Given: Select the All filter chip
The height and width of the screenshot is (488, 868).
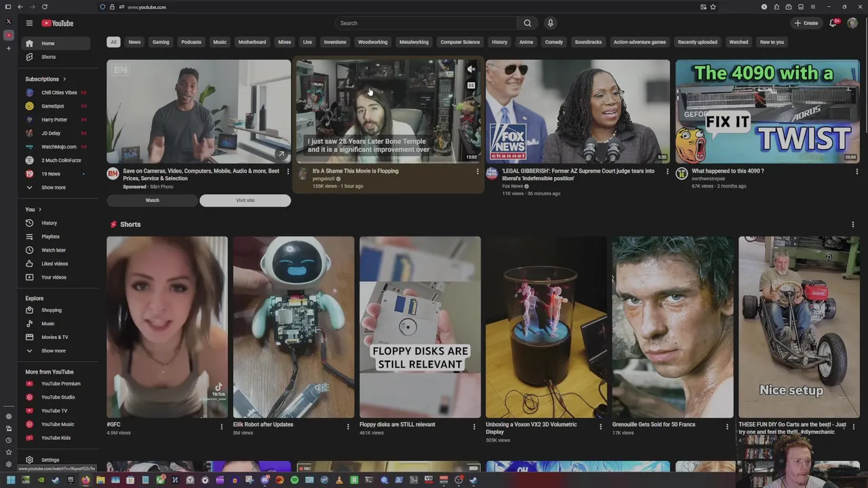Looking at the screenshot, I should (x=113, y=42).
